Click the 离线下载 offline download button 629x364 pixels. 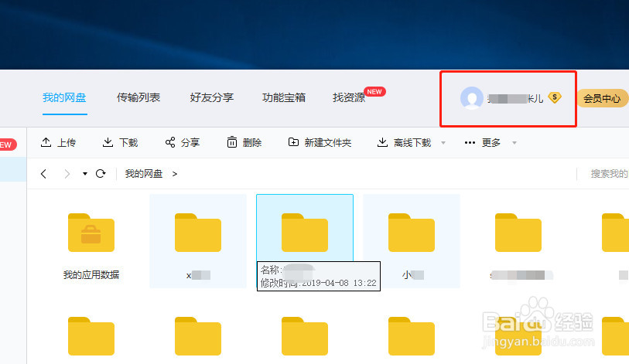click(x=405, y=142)
